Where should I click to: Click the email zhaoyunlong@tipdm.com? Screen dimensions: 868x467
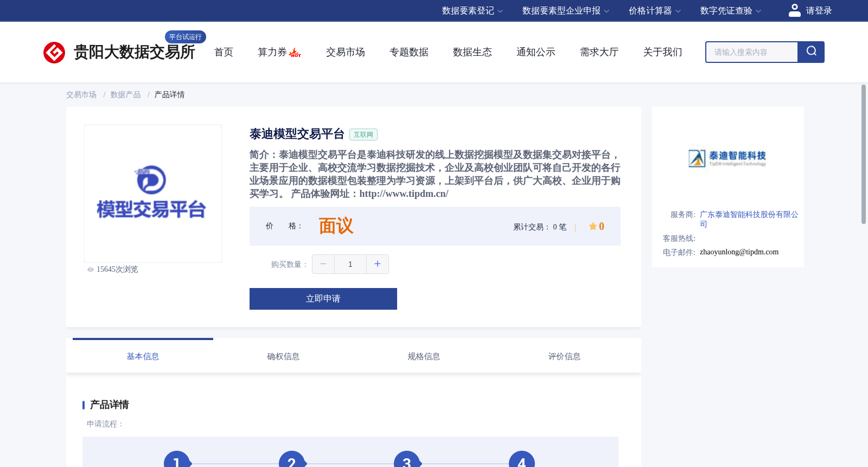pyautogui.click(x=739, y=252)
